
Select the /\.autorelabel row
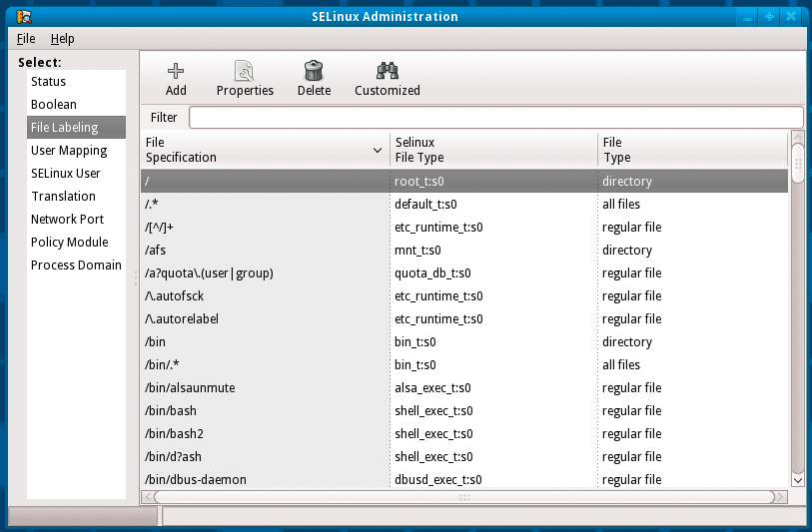tap(464, 318)
